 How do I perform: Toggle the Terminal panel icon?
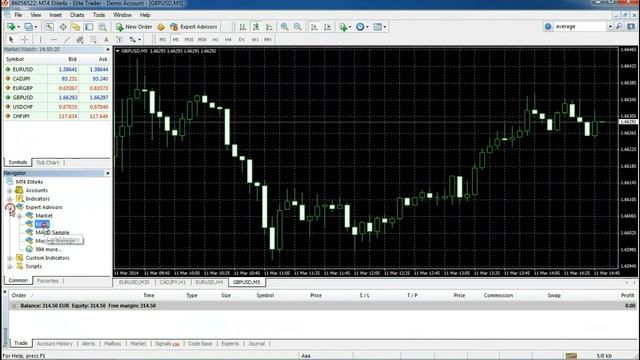89,27
